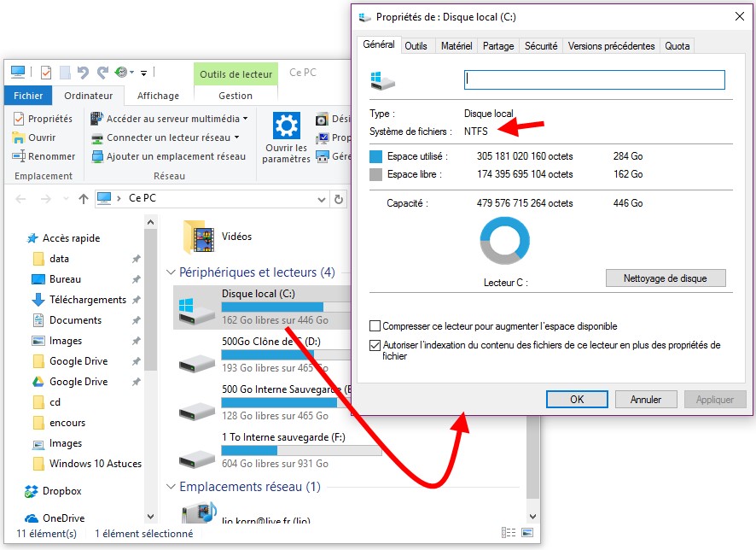Viewport: 756px width, 550px height.
Task: Open Windows 10 Astuces folder
Action: 96,464
